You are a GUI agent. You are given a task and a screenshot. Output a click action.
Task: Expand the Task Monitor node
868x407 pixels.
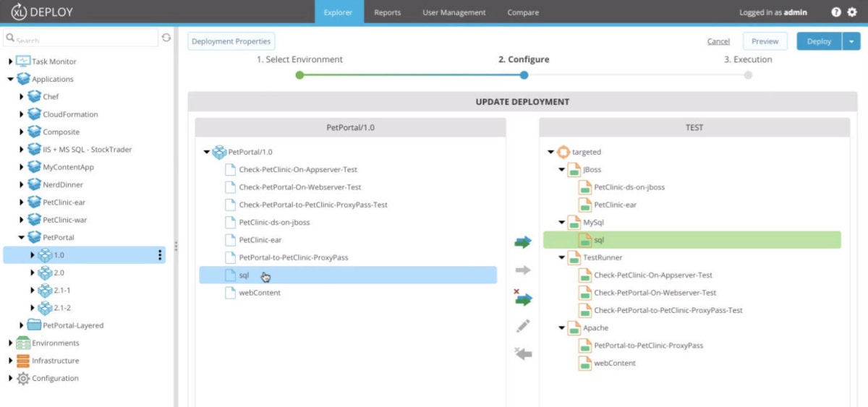(10, 61)
